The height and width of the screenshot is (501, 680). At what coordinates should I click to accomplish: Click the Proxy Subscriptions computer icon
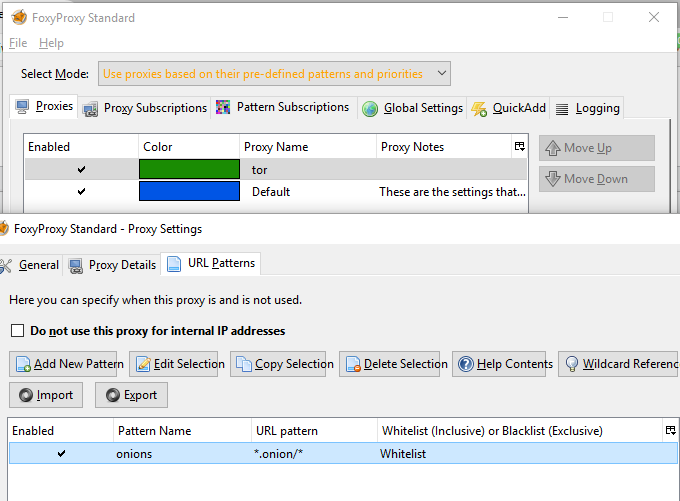coord(90,109)
